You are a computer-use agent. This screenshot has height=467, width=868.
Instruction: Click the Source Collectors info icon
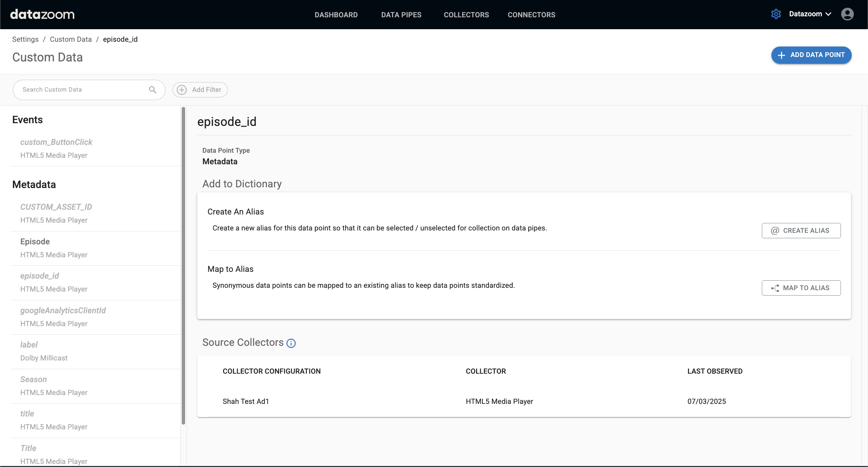[291, 343]
